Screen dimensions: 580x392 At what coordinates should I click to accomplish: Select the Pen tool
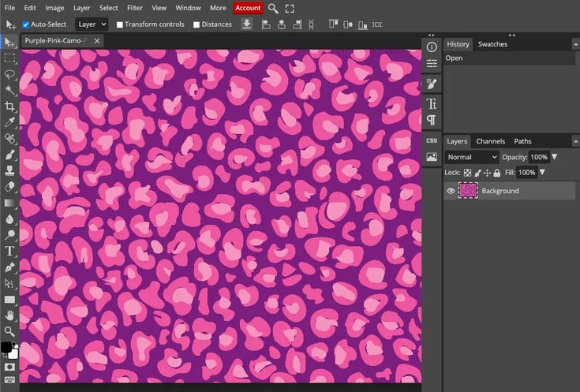[x=9, y=267]
